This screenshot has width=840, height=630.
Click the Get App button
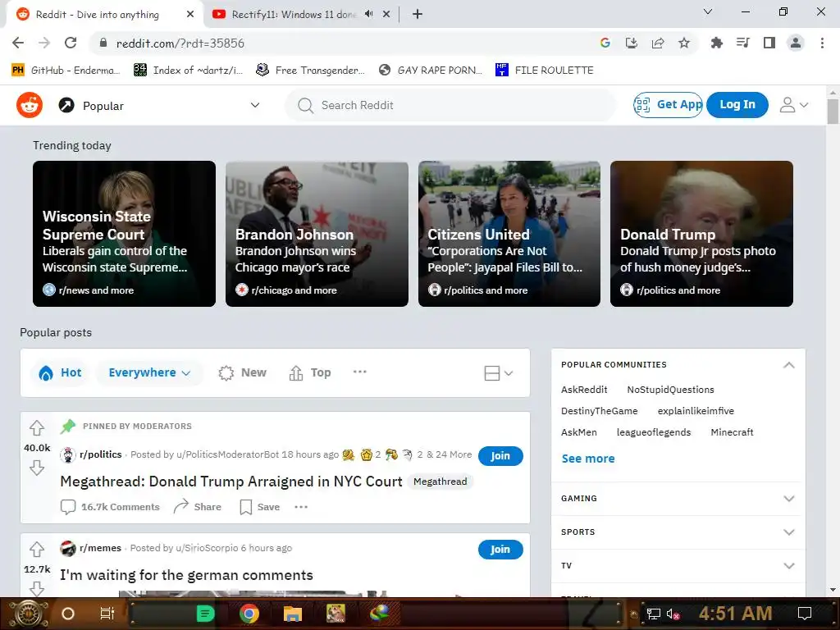(x=668, y=104)
